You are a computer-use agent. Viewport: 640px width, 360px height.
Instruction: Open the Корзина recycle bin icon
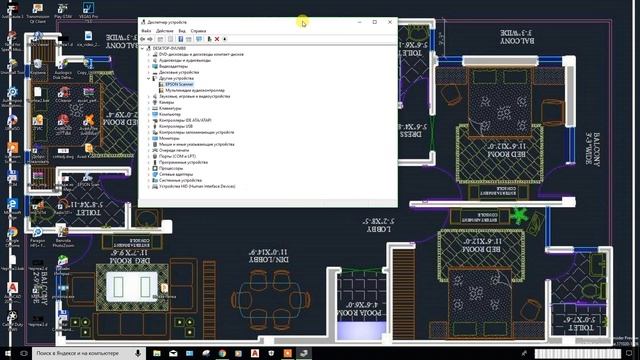38,67
